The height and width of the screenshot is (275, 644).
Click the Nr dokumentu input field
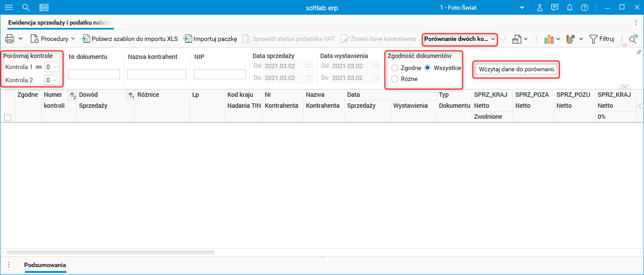pos(94,74)
